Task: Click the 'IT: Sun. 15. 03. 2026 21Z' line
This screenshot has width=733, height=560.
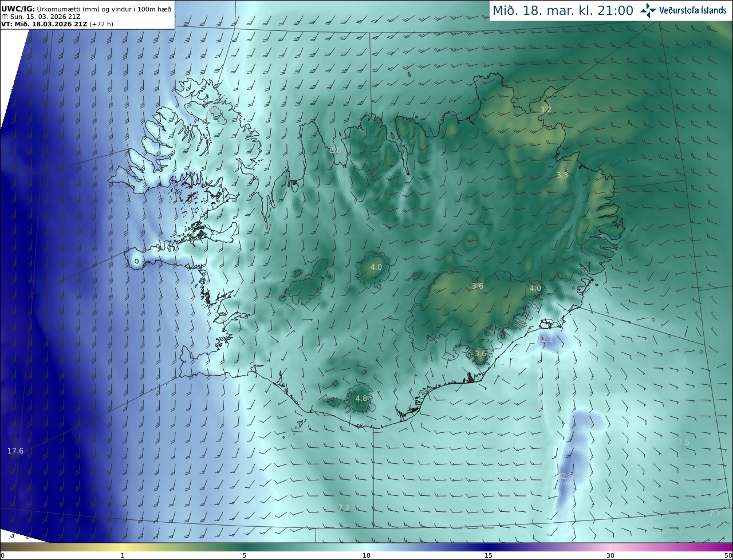Action: (x=41, y=17)
